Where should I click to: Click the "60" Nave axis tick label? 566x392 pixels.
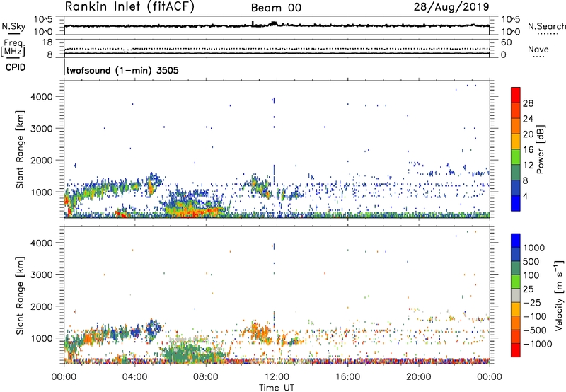(x=506, y=42)
